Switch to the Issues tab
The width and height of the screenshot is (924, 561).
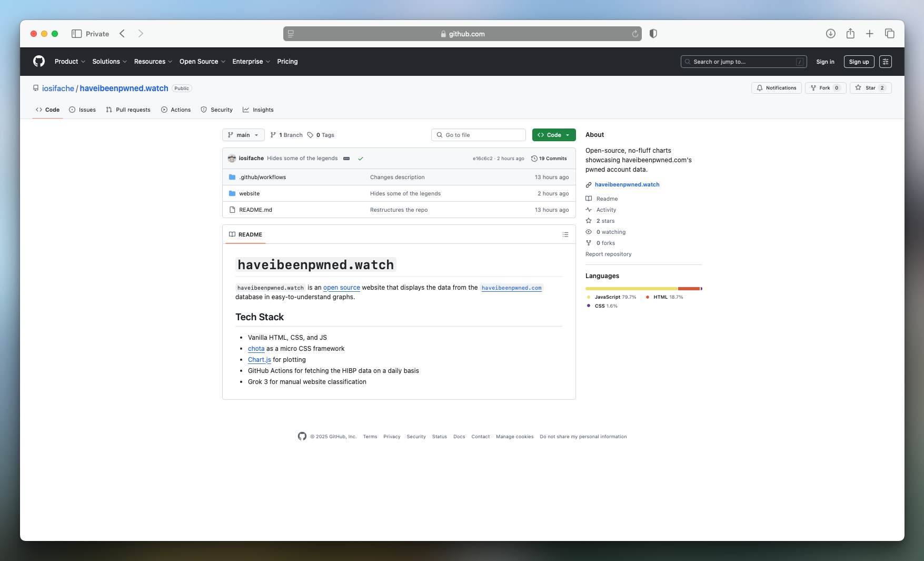(x=83, y=110)
